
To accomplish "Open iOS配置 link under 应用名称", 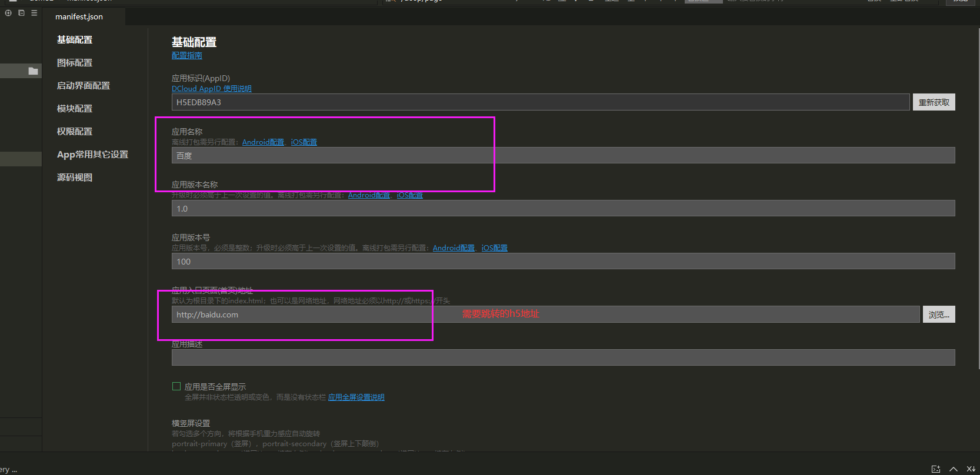I will click(304, 142).
